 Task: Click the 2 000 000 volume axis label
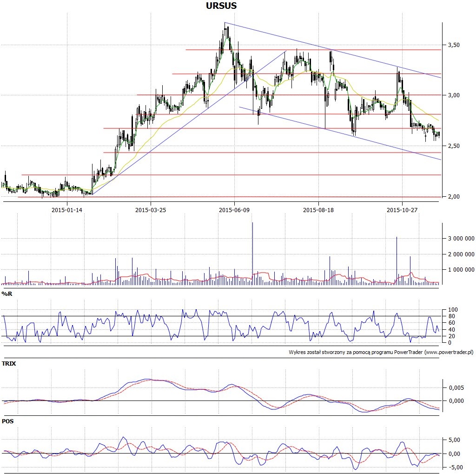[461, 254]
